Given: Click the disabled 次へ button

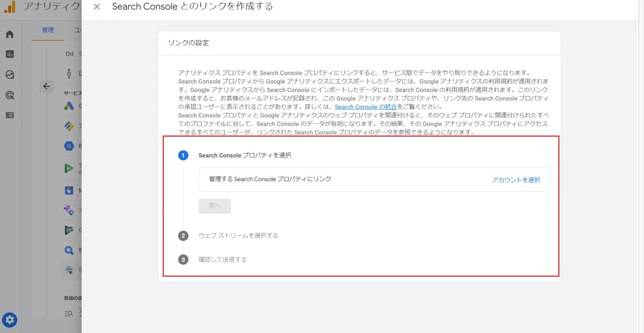Looking at the screenshot, I should 215,206.
